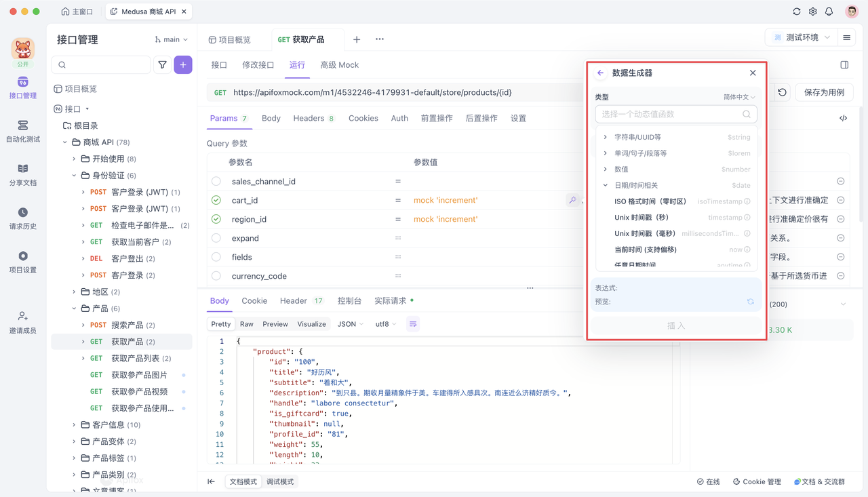Click the filter funnel icon
The image size is (868, 497).
pyautogui.click(x=163, y=65)
